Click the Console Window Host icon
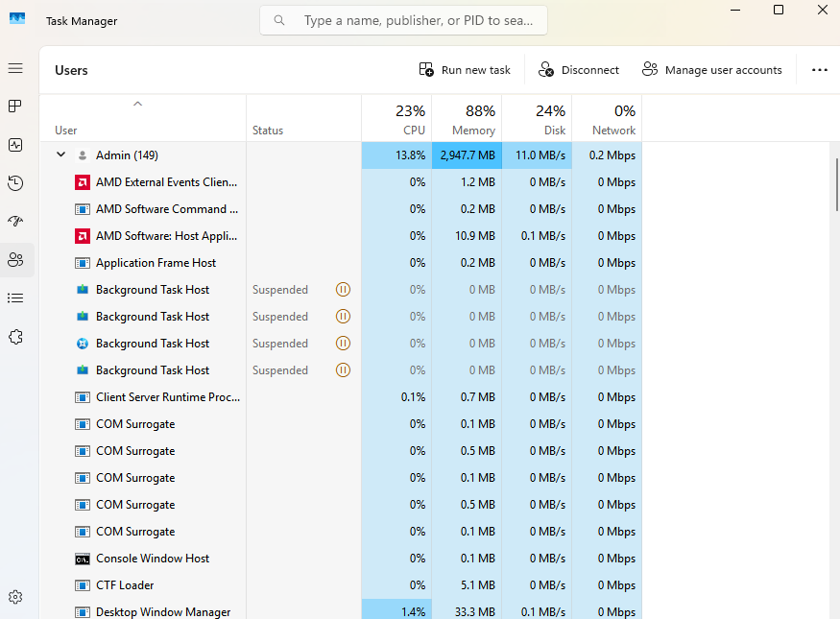The width and height of the screenshot is (840, 619). [x=83, y=559]
